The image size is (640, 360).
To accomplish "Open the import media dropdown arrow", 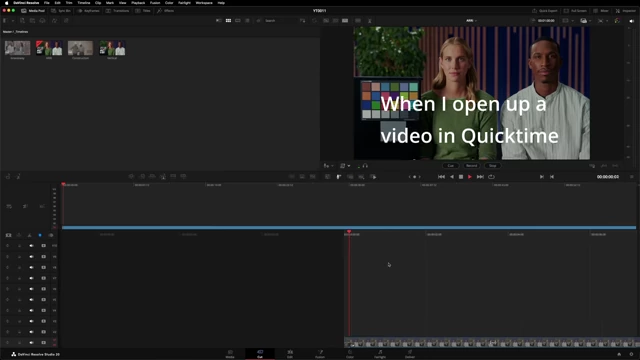I will 13,20.
